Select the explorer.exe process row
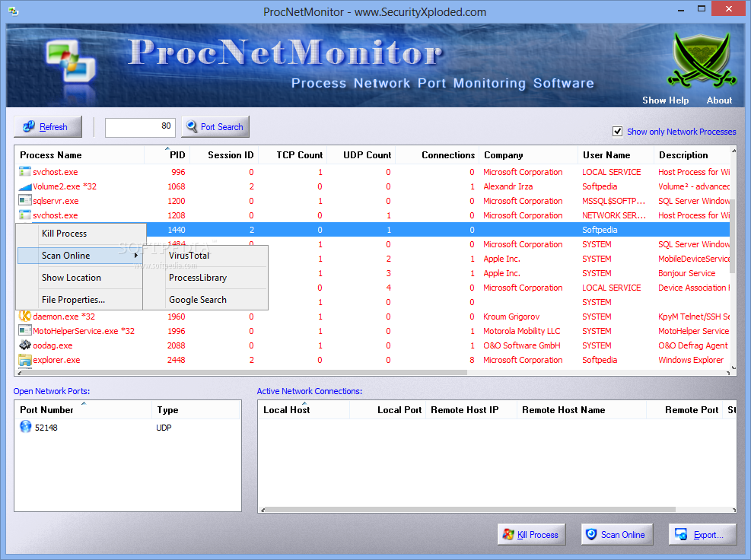Viewport: 751px width, 560px height. point(372,360)
